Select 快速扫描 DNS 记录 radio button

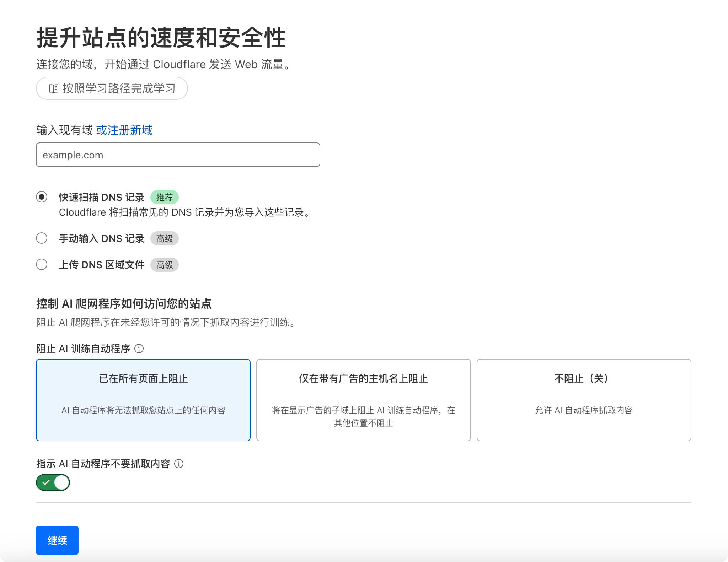[x=42, y=197]
